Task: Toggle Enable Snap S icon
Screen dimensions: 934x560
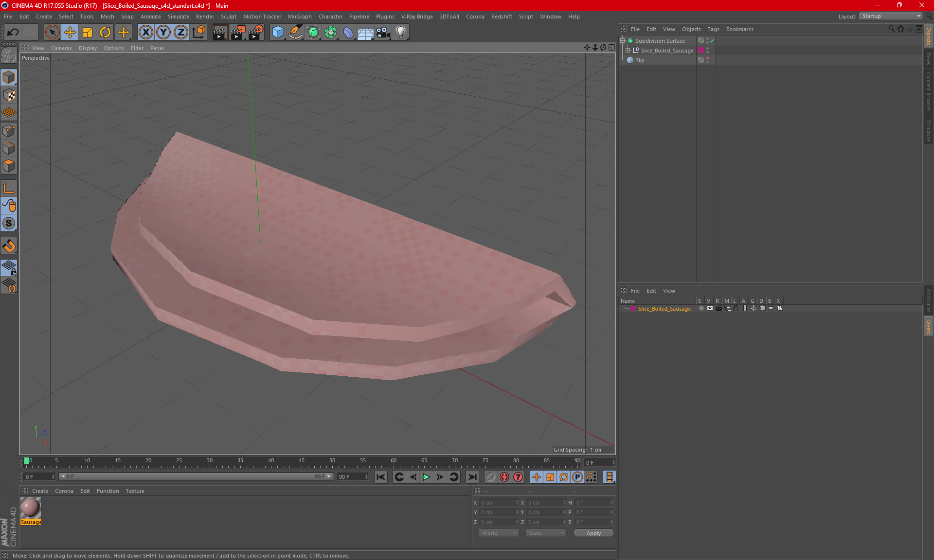Action: [9, 224]
